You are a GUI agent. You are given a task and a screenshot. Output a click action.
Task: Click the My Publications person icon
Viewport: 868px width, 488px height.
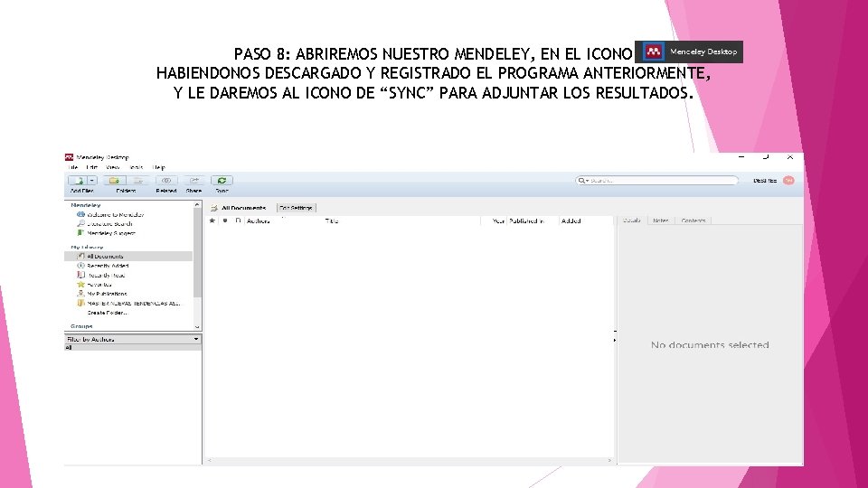[x=80, y=293]
